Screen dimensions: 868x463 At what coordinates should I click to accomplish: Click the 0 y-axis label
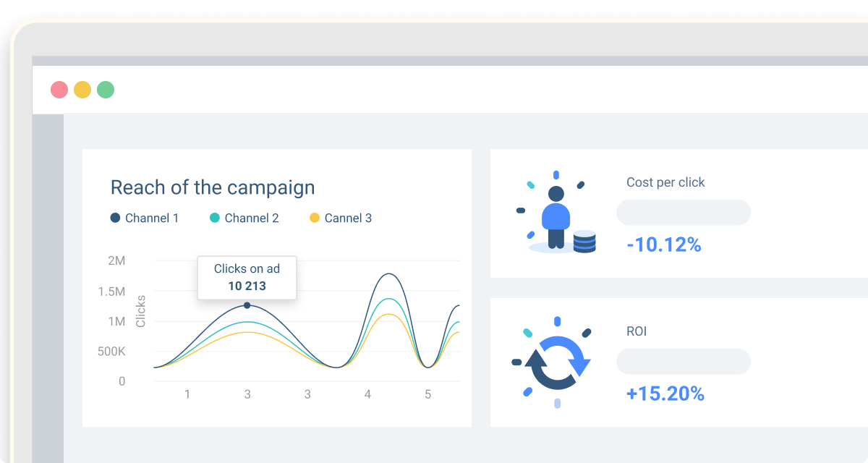click(122, 381)
